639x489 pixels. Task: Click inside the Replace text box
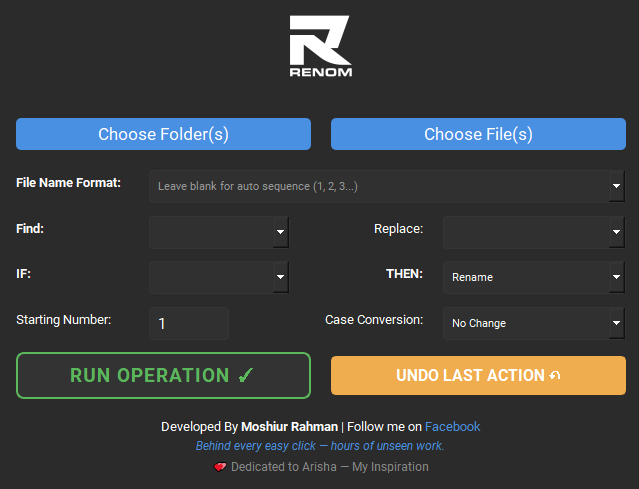point(525,232)
